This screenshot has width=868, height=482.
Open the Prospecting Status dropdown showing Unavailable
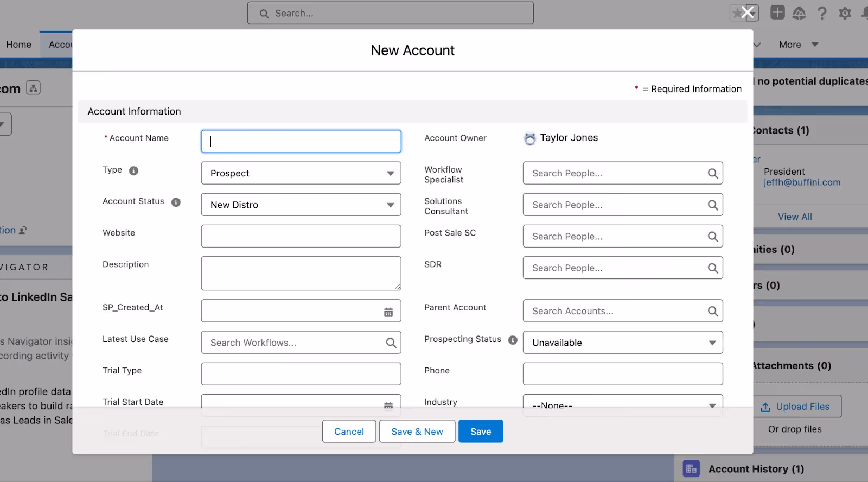point(623,343)
